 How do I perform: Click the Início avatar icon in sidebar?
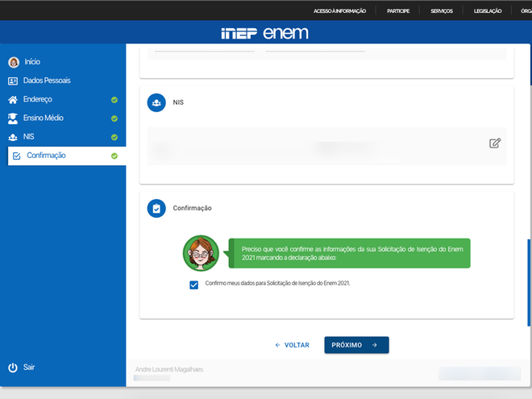point(14,62)
